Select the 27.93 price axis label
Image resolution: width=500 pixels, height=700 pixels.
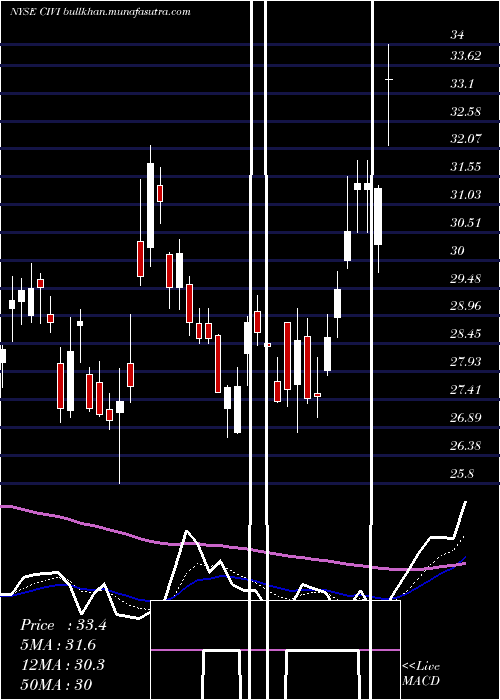coord(466,362)
